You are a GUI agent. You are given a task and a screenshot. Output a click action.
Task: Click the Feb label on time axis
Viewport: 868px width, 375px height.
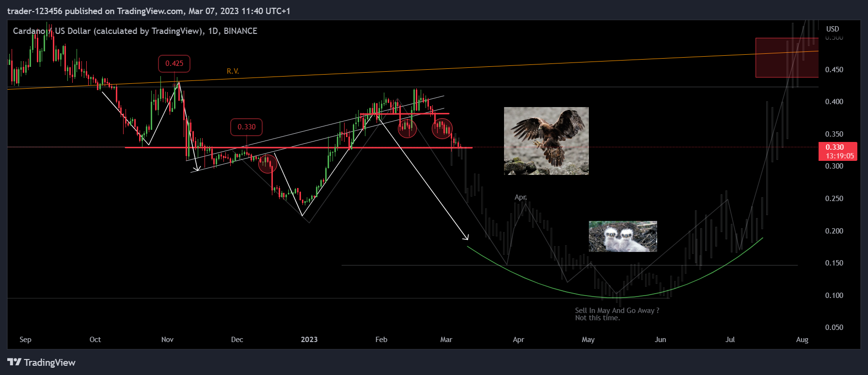(381, 340)
